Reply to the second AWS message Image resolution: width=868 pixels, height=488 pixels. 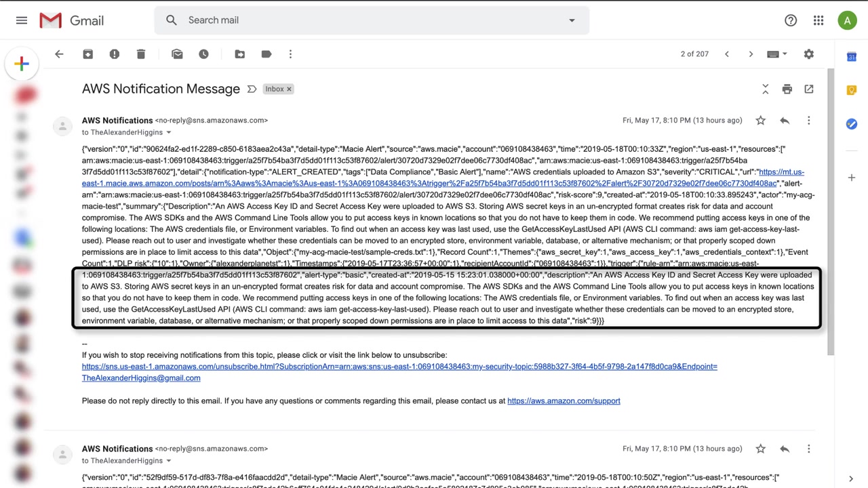click(785, 449)
